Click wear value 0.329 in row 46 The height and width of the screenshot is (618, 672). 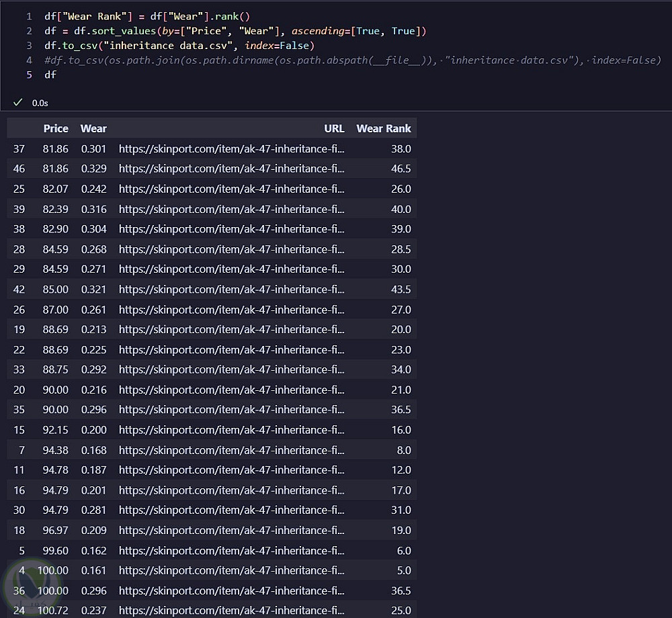(x=93, y=169)
